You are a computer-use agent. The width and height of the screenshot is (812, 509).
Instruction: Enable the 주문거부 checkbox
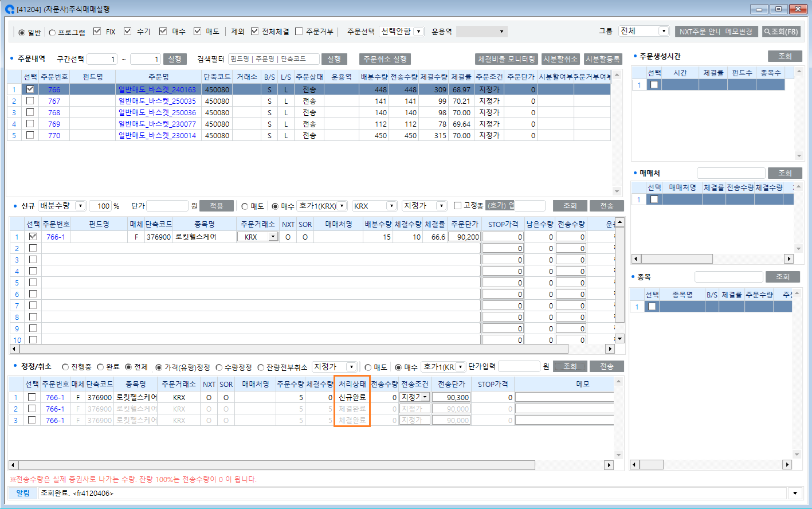point(299,32)
